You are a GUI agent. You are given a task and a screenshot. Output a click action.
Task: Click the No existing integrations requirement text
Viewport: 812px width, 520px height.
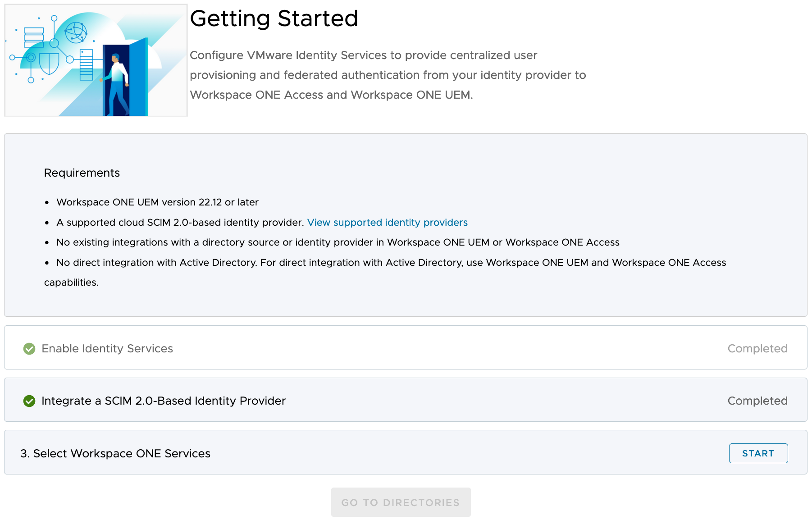pyautogui.click(x=338, y=242)
